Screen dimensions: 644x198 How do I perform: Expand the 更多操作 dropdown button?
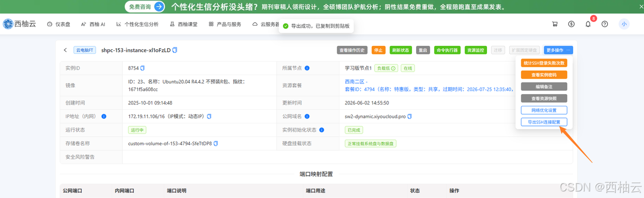pyautogui.click(x=558, y=50)
